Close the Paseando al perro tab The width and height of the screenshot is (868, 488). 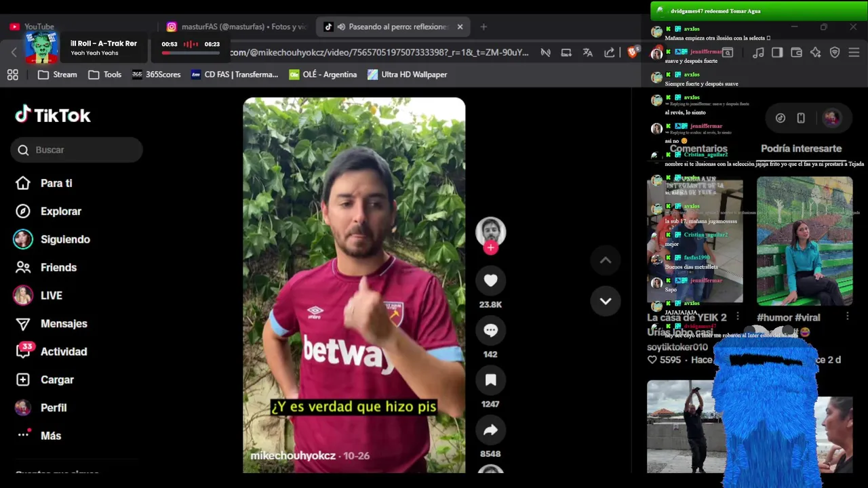tap(460, 26)
